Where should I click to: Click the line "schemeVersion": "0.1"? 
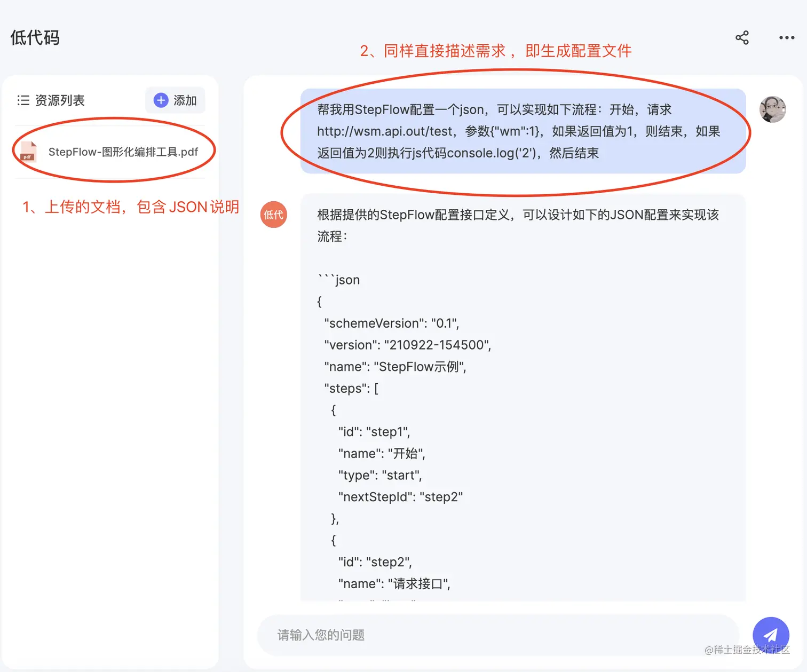391,323
